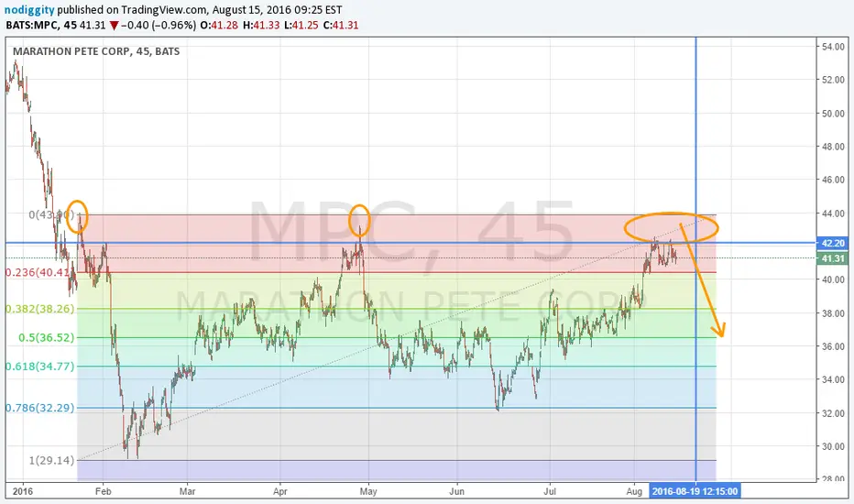The image size is (854, 504).
Task: Select the 0.382(38.26) Fibonacci level label
Action: click(x=39, y=309)
